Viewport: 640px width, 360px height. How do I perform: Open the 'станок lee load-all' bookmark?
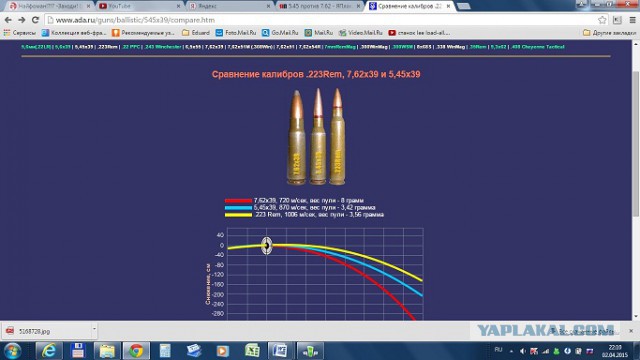(419, 33)
